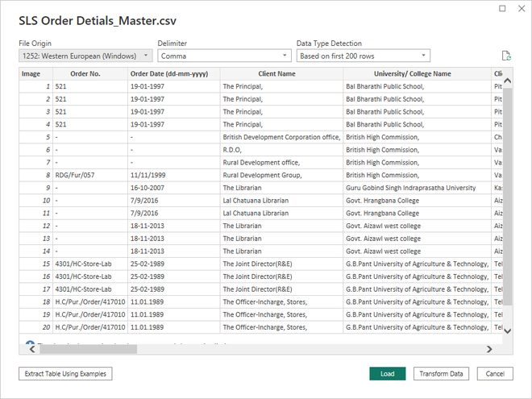
Task: Click the Order No. column header
Action: pos(85,73)
